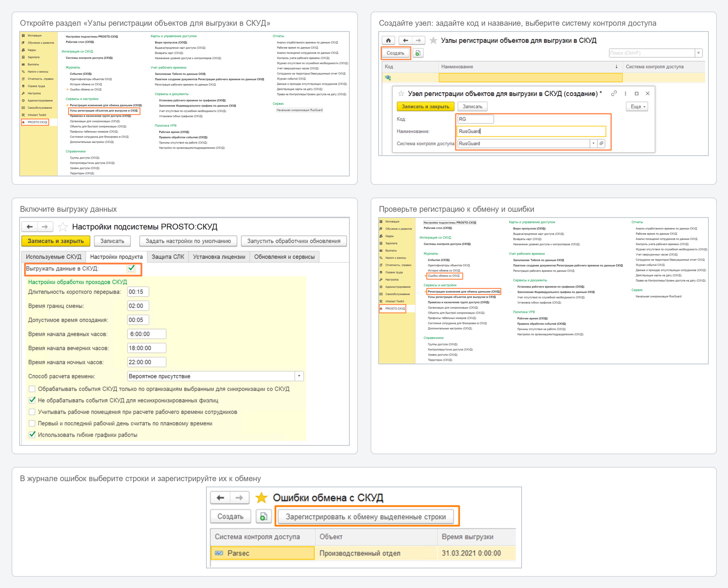Screen dimensions: 728x588
Task: Click favorite star in Узел регистрации (создание) dialog
Action: pyautogui.click(x=401, y=93)
